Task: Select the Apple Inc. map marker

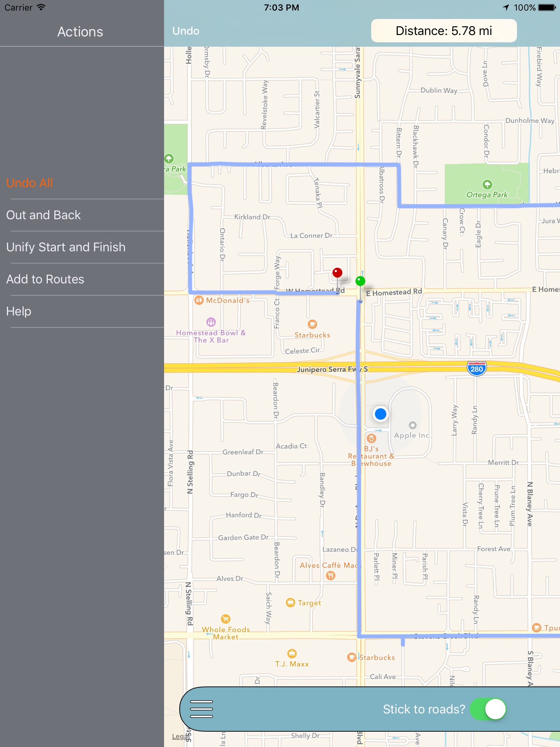Action: click(x=412, y=425)
